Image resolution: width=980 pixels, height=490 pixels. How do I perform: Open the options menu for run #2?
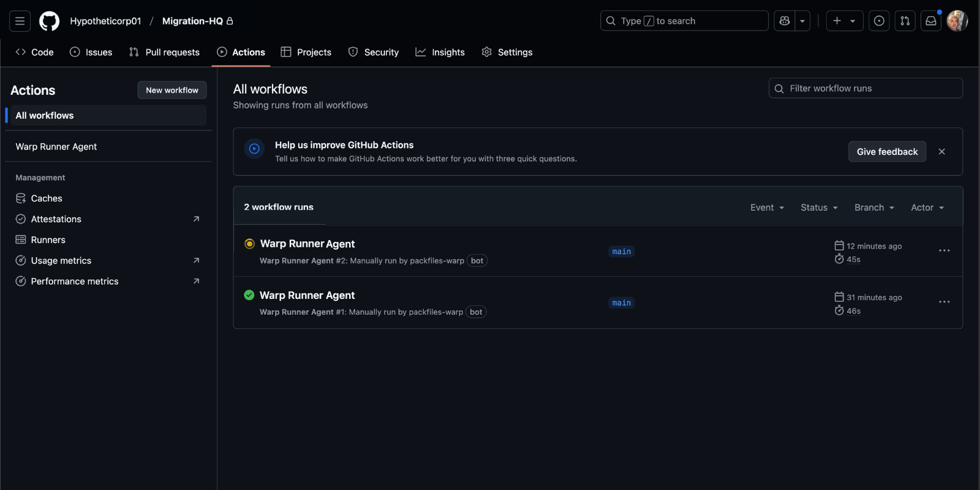pyautogui.click(x=944, y=251)
